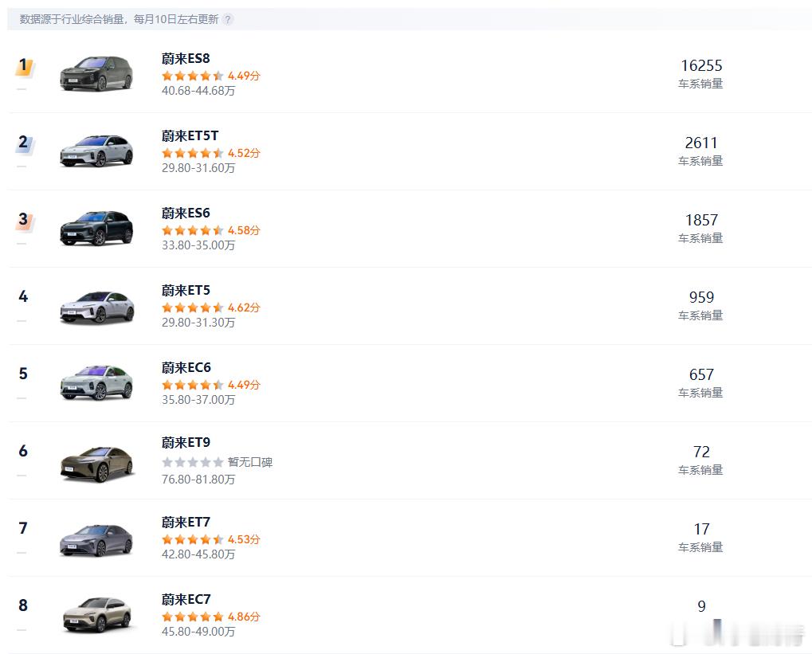
Task: Click the 蔚来ET7 model name
Action: 186,523
